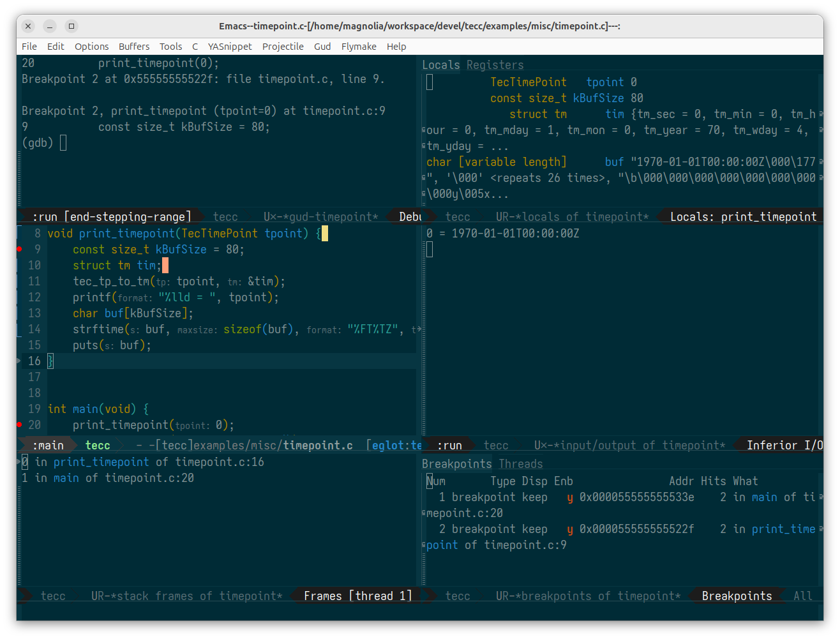Click the tec_tp_to_tm call on line 11

111,282
